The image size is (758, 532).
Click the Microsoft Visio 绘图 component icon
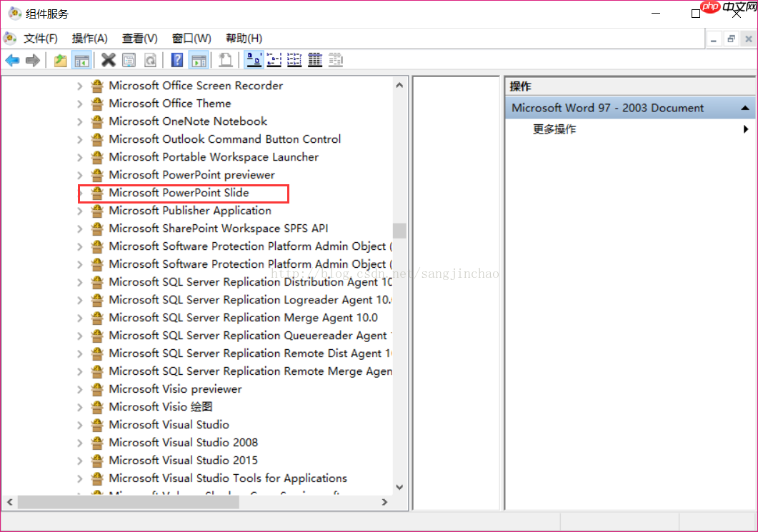[97, 407]
